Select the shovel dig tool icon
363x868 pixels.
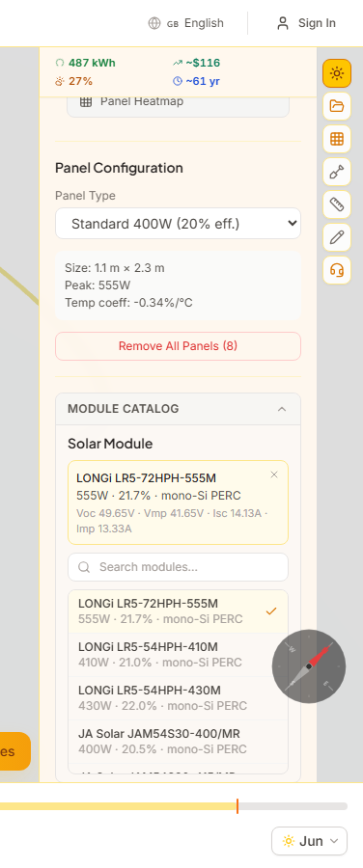[337, 173]
